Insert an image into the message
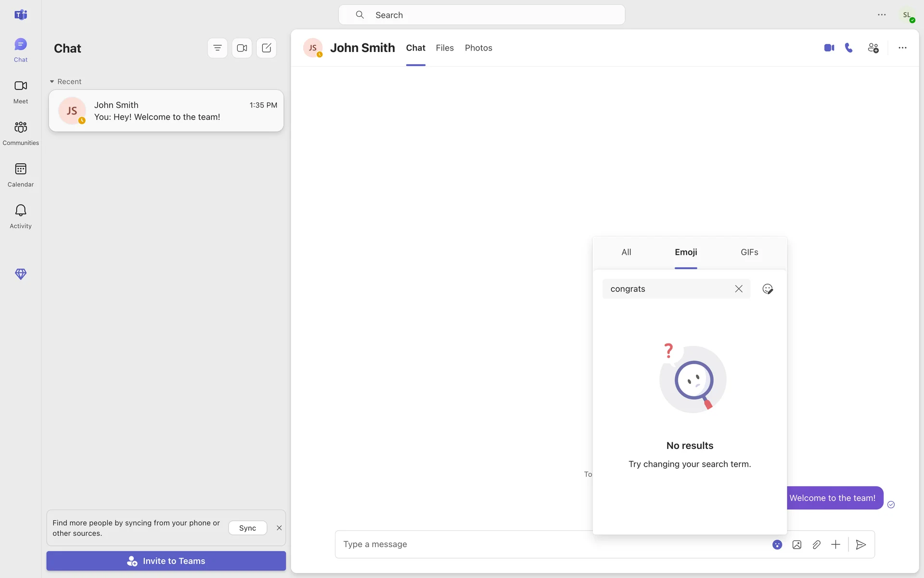 click(x=797, y=544)
